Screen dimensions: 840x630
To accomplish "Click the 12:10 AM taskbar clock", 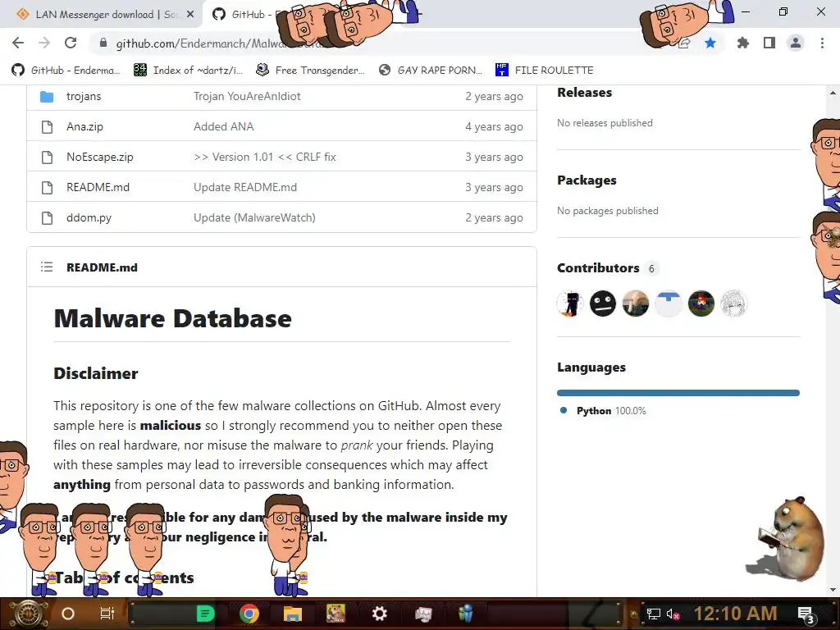I will pyautogui.click(x=736, y=614).
